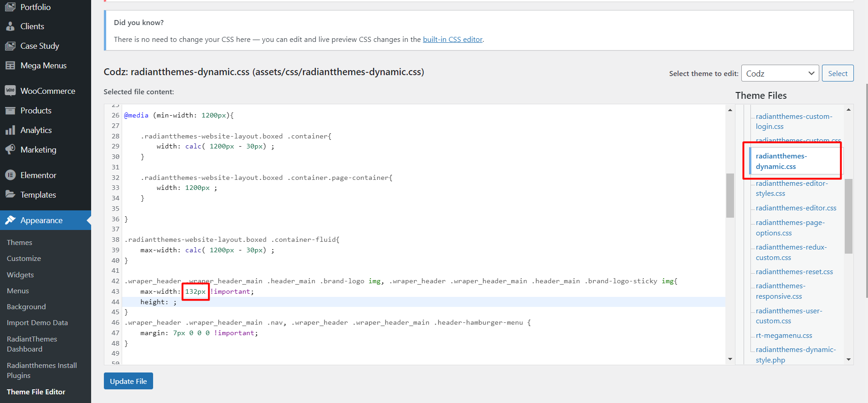Open RadiantThemes Dashboard submenu

tap(32, 344)
